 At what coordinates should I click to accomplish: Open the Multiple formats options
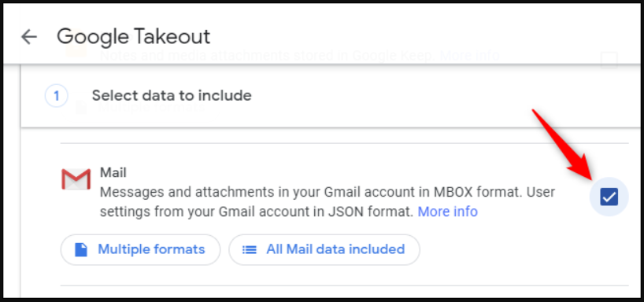140,249
